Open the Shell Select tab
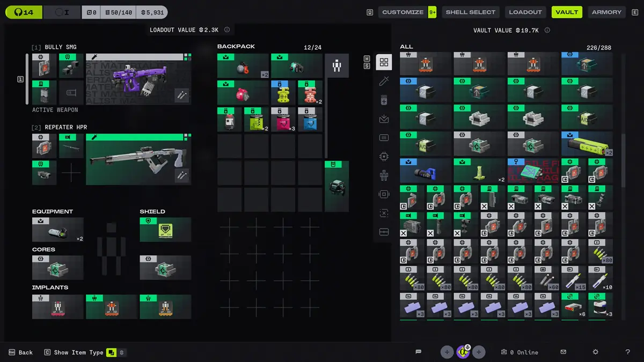The height and width of the screenshot is (362, 644). 470,12
